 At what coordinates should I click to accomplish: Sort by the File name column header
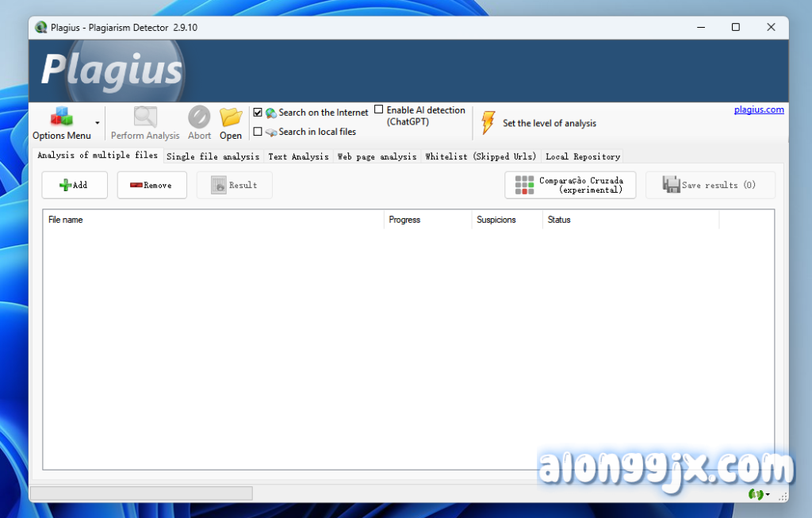(x=213, y=220)
